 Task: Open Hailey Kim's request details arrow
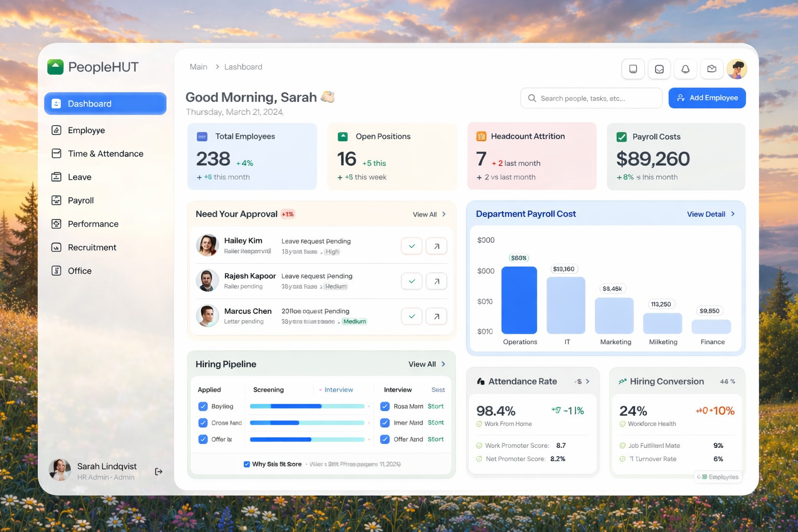[x=436, y=246]
